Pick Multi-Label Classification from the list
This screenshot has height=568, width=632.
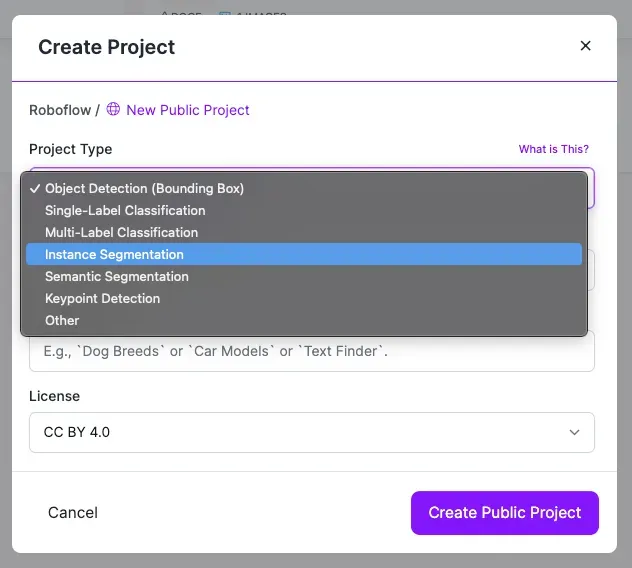coord(121,232)
